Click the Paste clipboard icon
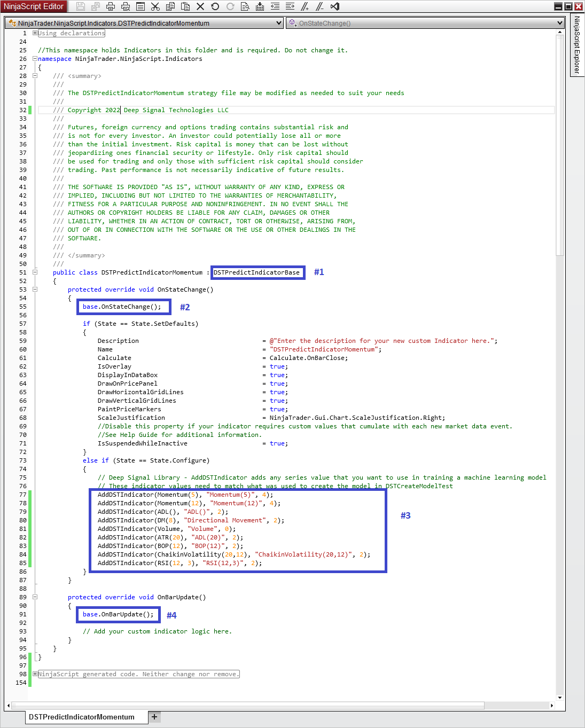 pos(185,6)
